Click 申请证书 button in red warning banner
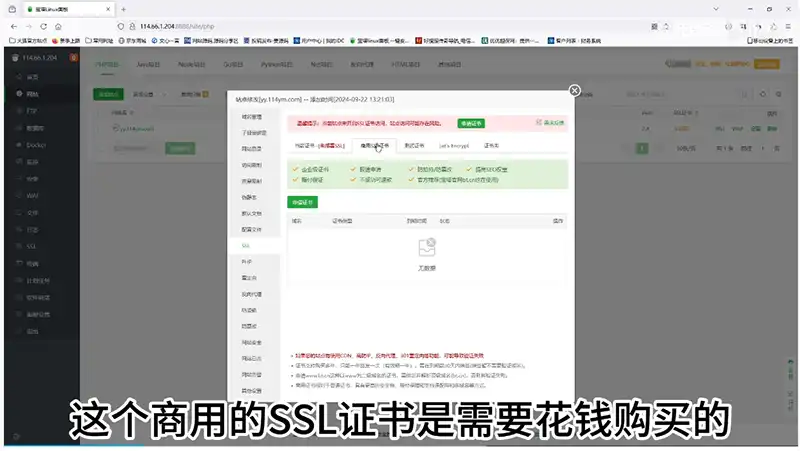800x451 pixels. [471, 123]
